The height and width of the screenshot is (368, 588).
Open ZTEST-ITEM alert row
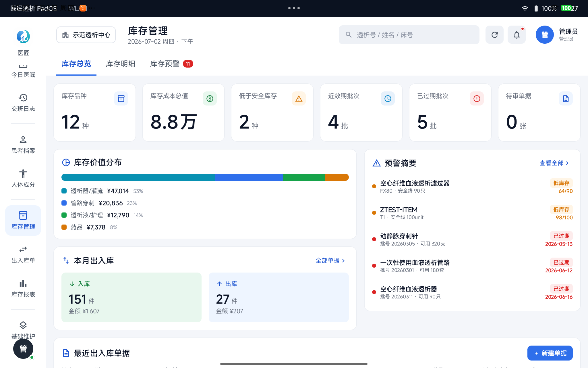pyautogui.click(x=472, y=213)
